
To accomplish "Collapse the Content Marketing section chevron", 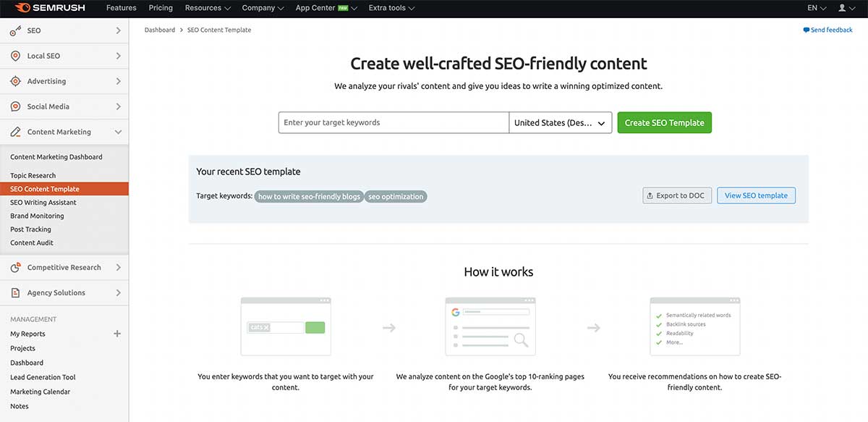I will click(x=118, y=132).
